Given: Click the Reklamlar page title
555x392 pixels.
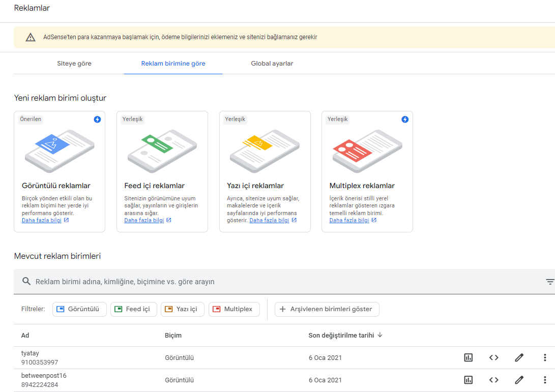Looking at the screenshot, I should (32, 8).
